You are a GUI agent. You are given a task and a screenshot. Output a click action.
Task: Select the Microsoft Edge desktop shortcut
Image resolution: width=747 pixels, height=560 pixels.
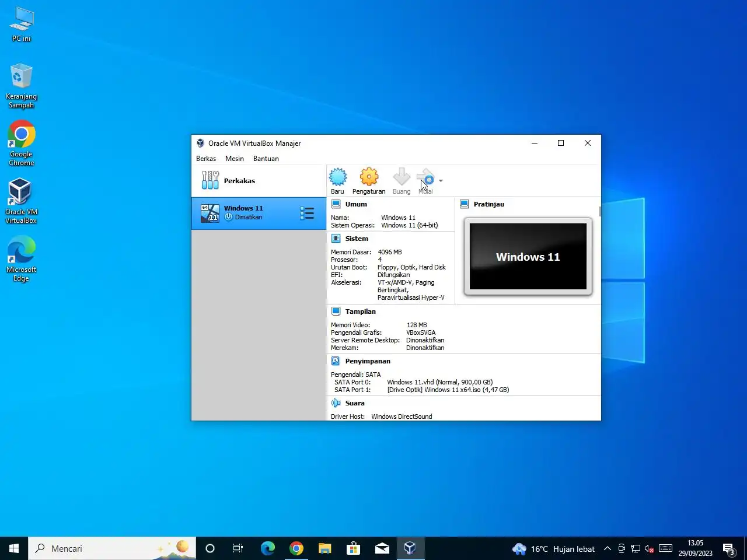click(22, 259)
